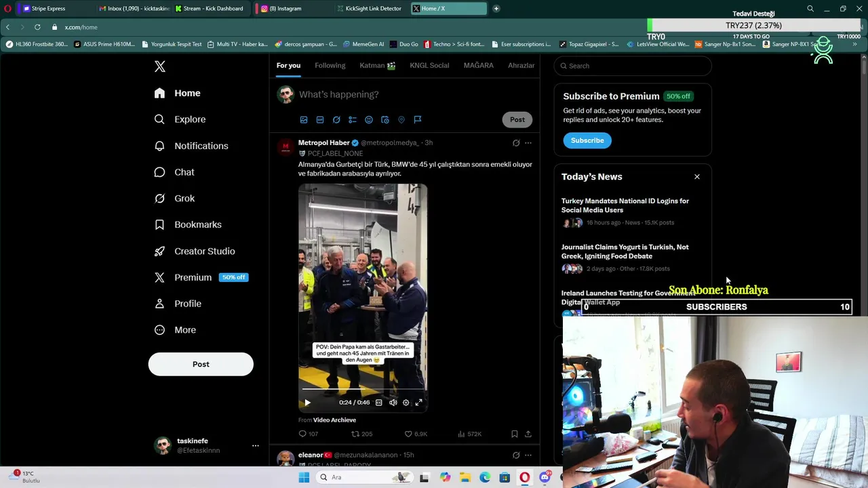The width and height of the screenshot is (868, 488).
Task: Open File Explorer from taskbar
Action: tap(465, 477)
